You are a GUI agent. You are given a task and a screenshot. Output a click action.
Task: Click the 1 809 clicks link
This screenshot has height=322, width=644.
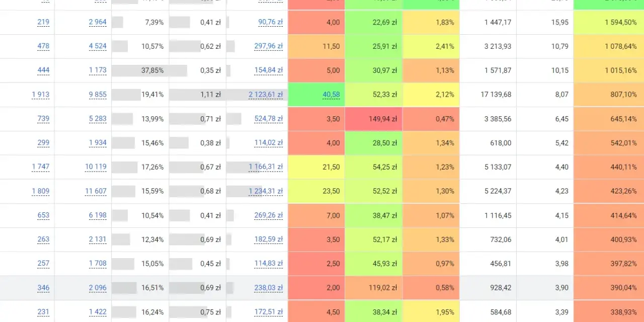pyautogui.click(x=41, y=191)
